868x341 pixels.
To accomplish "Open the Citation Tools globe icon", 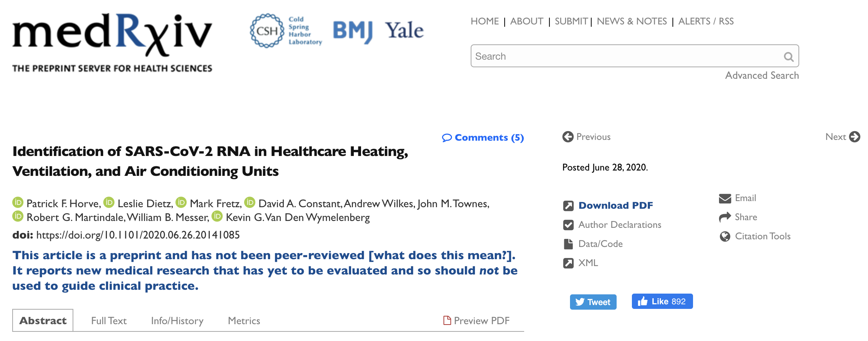I will point(725,237).
